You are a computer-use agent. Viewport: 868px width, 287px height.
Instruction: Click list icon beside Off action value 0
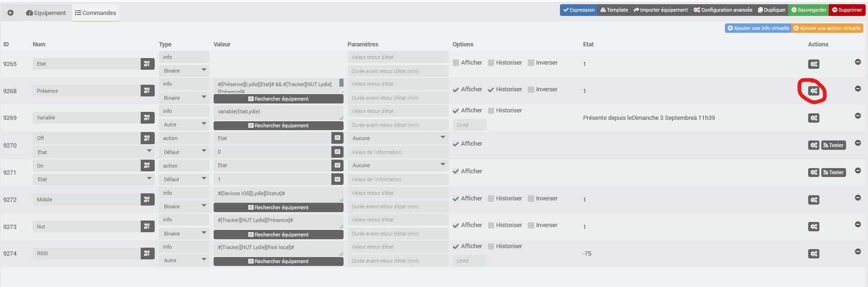(337, 152)
